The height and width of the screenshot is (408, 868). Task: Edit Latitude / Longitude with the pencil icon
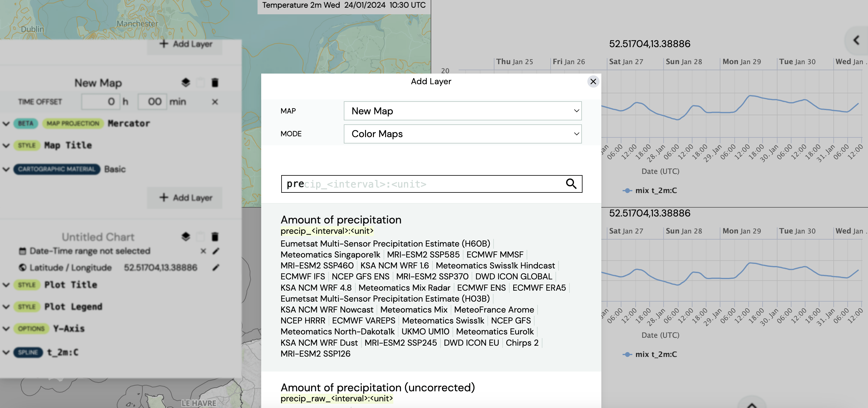[216, 268]
